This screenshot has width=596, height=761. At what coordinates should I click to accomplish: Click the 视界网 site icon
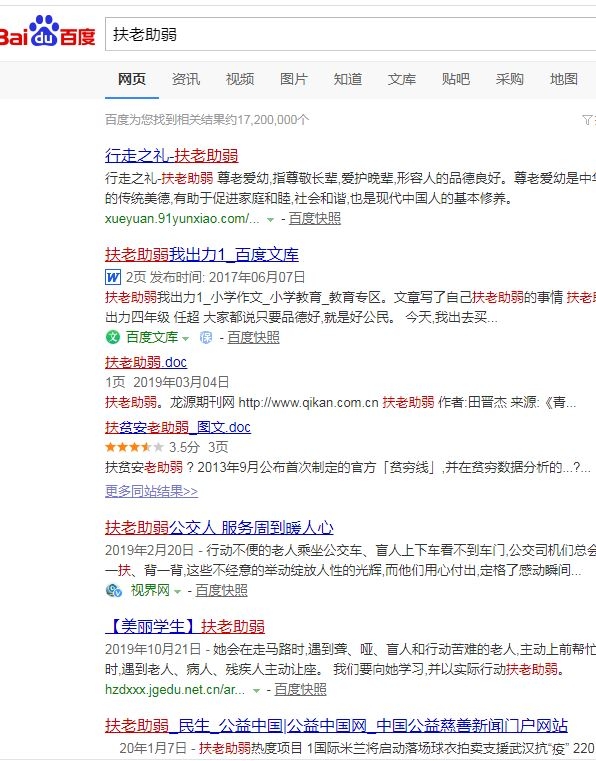click(x=114, y=591)
